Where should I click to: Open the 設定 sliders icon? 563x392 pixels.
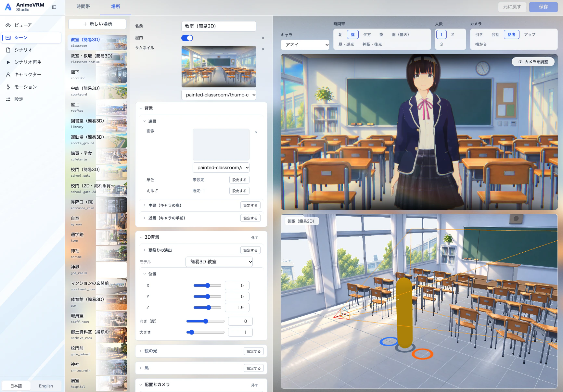coord(8,99)
